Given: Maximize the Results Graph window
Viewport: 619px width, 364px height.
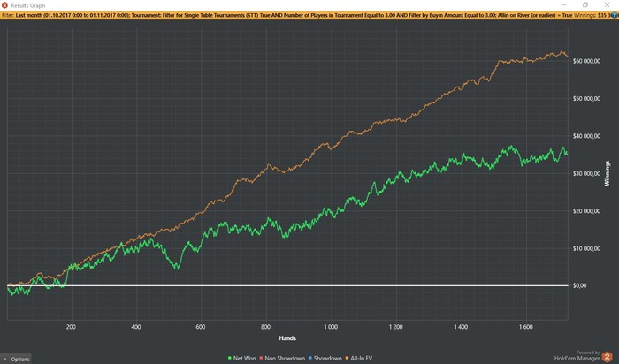Looking at the screenshot, I should tap(585, 5).
